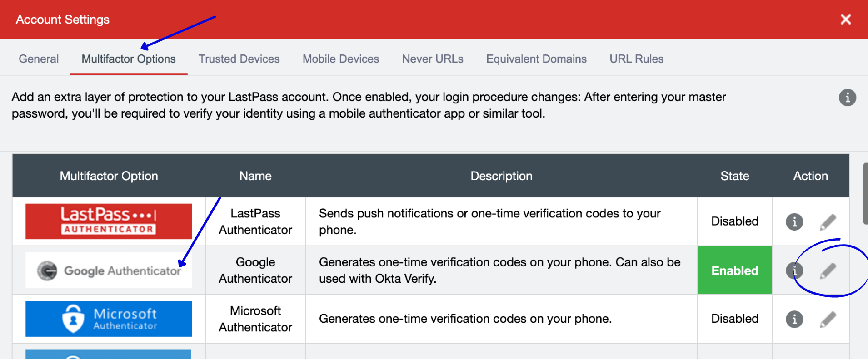
Task: Open info for Google Authenticator row
Action: click(794, 270)
